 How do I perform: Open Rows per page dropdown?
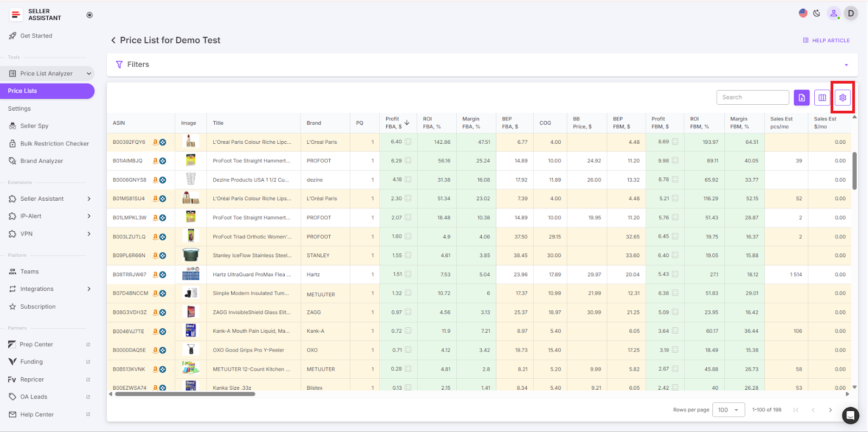tap(729, 410)
